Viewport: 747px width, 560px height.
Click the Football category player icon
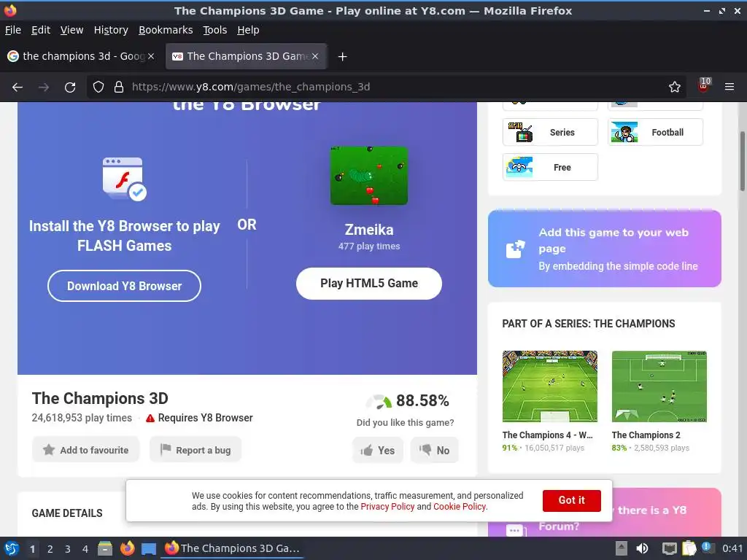(624, 133)
